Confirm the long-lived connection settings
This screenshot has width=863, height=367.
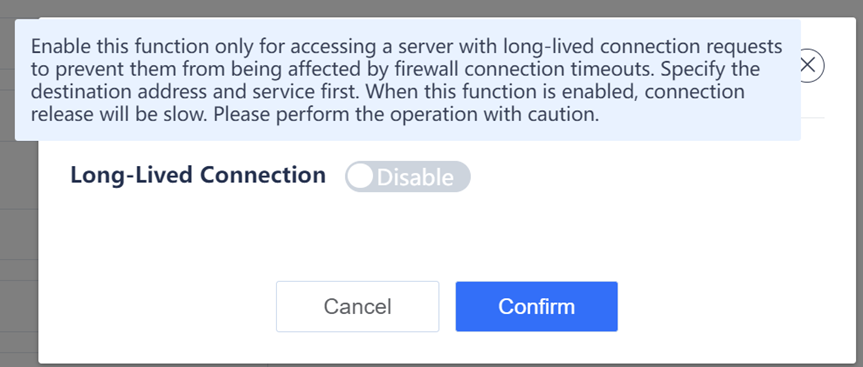[x=537, y=306]
